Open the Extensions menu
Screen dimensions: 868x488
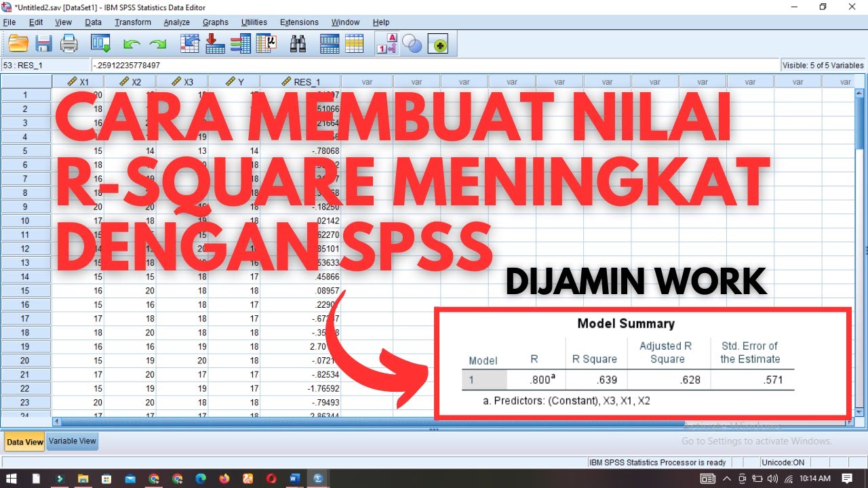tap(299, 22)
